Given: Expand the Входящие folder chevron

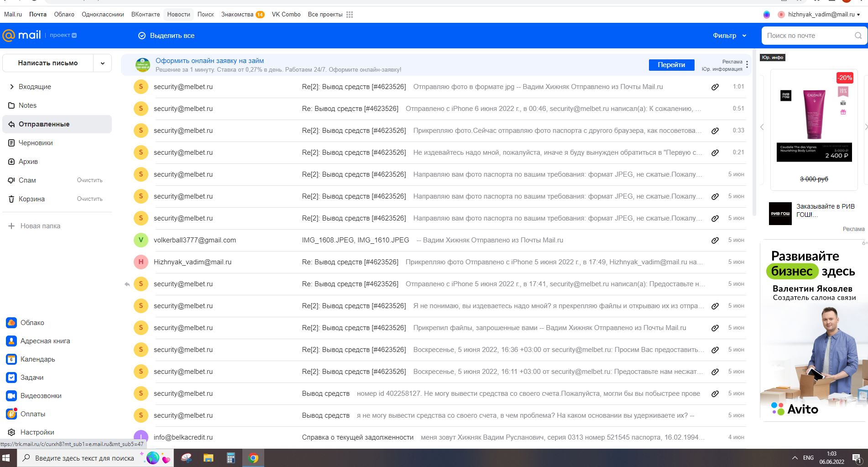Looking at the screenshot, I should [x=12, y=87].
